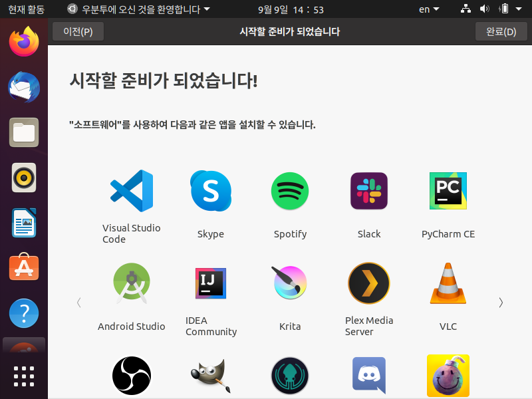Open the IDEA Community app icon

pos(211,283)
